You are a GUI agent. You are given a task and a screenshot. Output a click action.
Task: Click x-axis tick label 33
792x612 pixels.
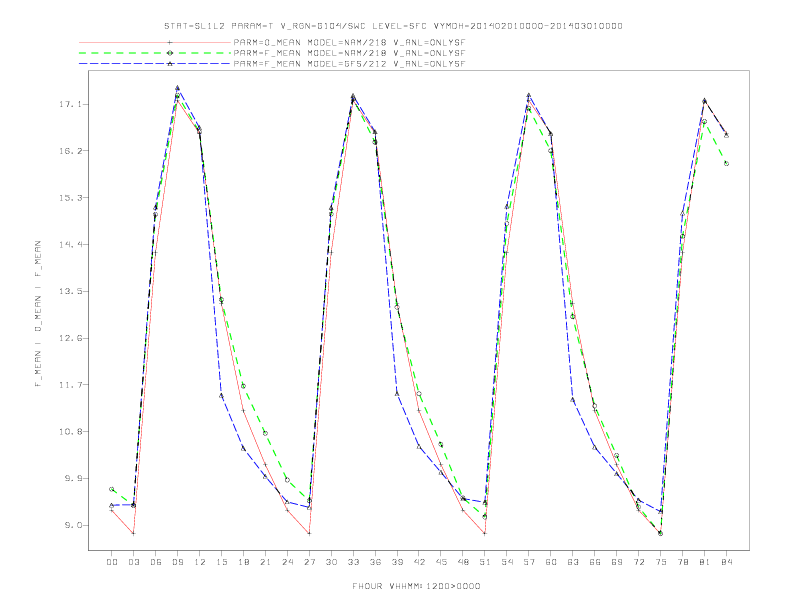[x=353, y=562]
